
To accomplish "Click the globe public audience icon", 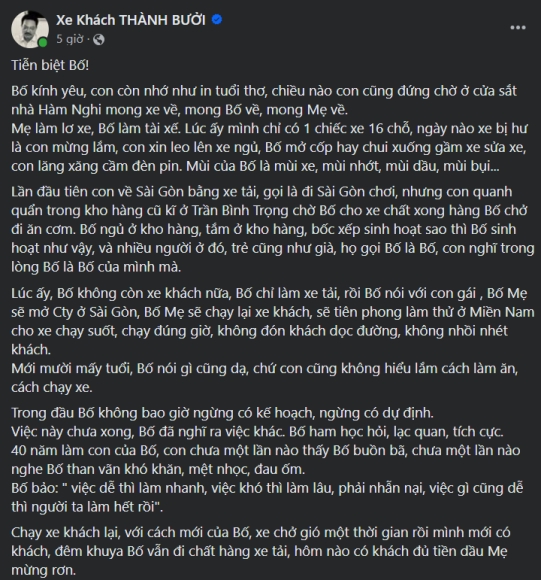I will pyautogui.click(x=99, y=40).
